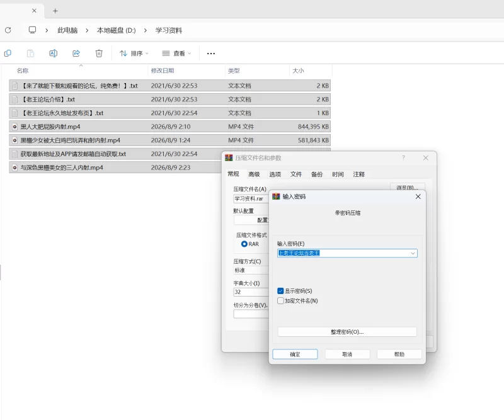Open the 排序 sort dropdown
Image resolution: width=504 pixels, height=420 pixels.
pyautogui.click(x=134, y=54)
